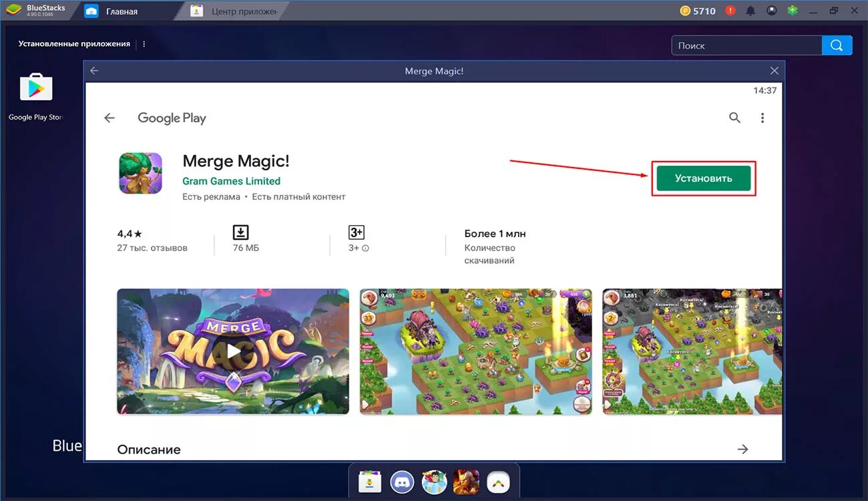Click the Поиск search input field
The height and width of the screenshot is (501, 868).
746,45
